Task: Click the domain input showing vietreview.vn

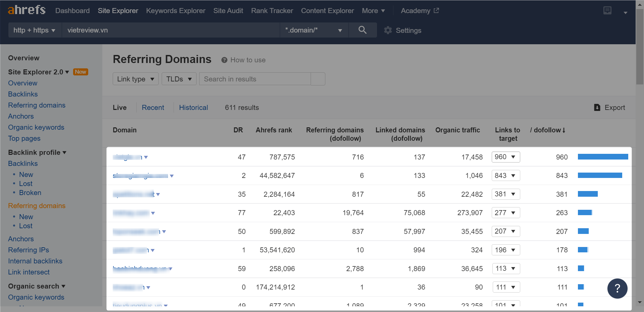Action: [171, 30]
